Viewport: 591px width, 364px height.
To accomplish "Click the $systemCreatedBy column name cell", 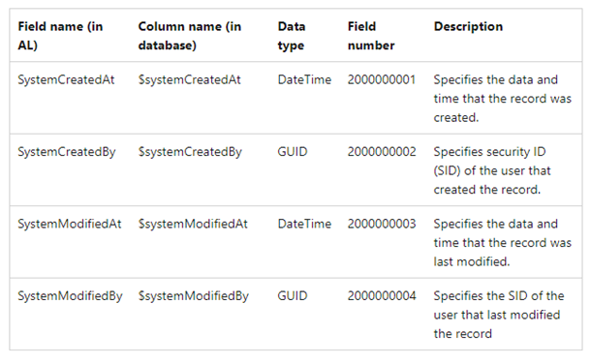I will (190, 152).
